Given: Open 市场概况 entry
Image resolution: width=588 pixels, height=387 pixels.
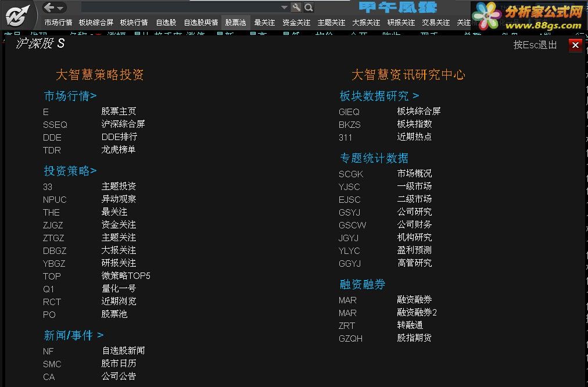Looking at the screenshot, I should coord(414,174).
